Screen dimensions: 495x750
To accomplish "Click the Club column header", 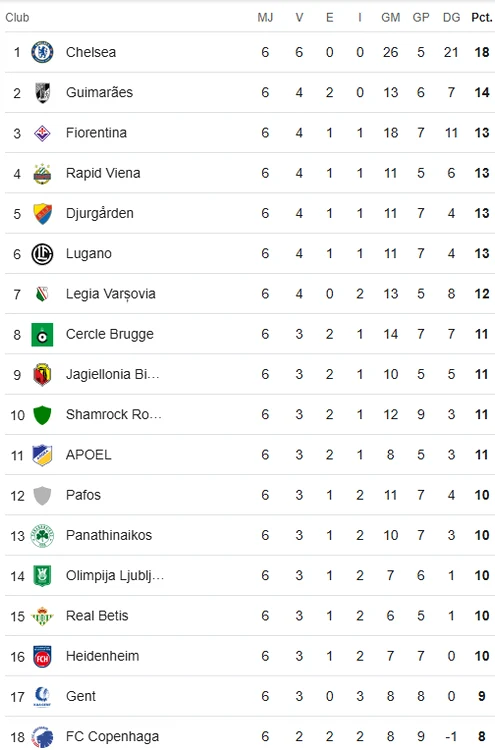I will click(x=17, y=18).
